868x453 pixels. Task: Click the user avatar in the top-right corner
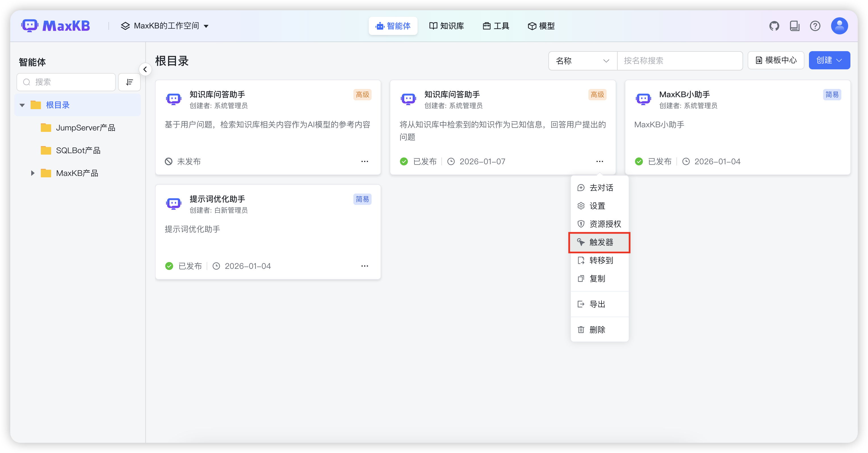(x=839, y=26)
